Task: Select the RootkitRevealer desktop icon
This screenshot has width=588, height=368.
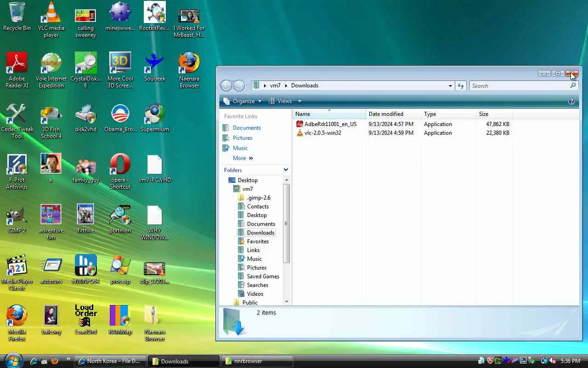Action: point(155,17)
